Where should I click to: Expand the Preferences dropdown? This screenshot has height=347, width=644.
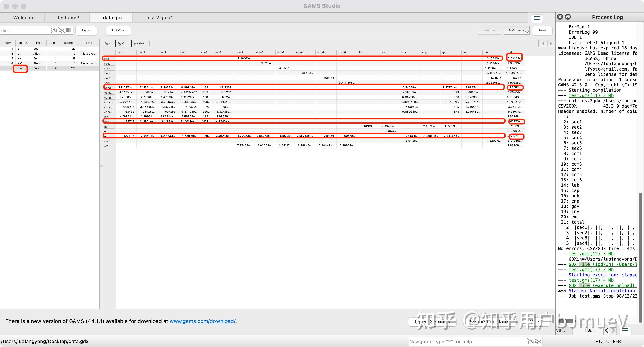[517, 31]
